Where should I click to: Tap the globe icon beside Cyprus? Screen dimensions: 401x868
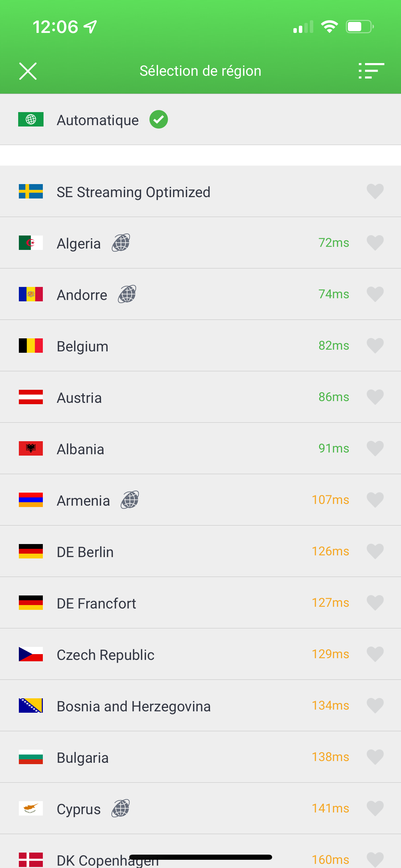(121, 808)
